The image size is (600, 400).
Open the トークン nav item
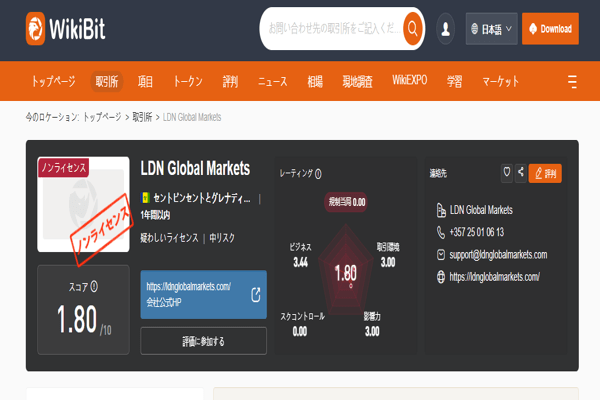[188, 81]
